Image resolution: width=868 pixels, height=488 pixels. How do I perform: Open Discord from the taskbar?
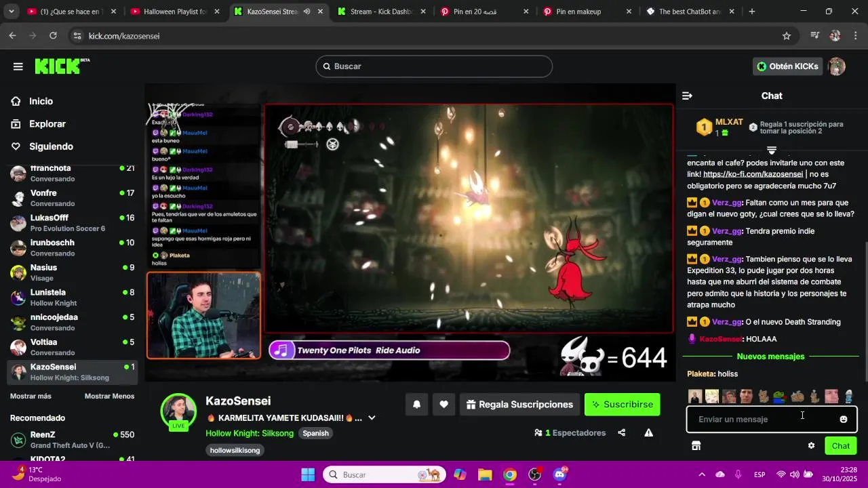tap(559, 474)
